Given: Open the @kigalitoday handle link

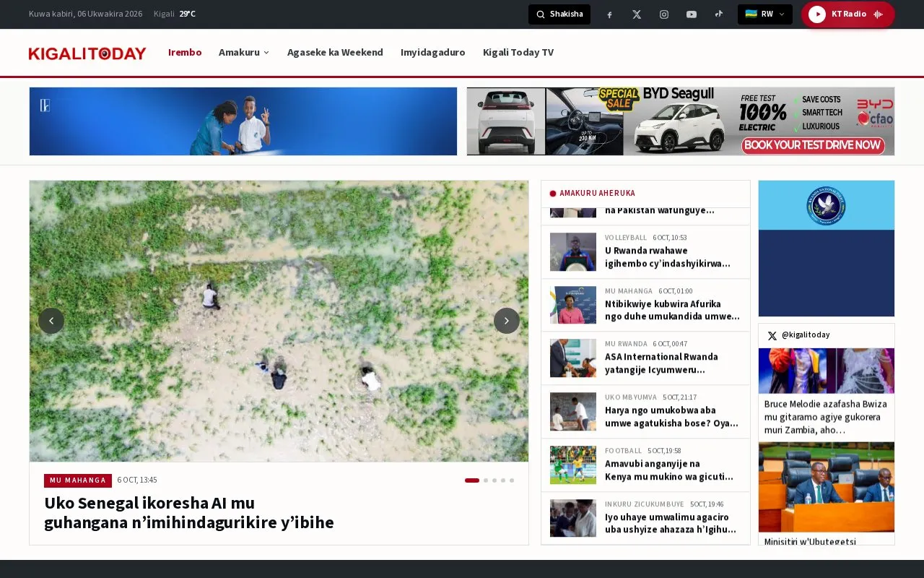Looking at the screenshot, I should pyautogui.click(x=806, y=335).
